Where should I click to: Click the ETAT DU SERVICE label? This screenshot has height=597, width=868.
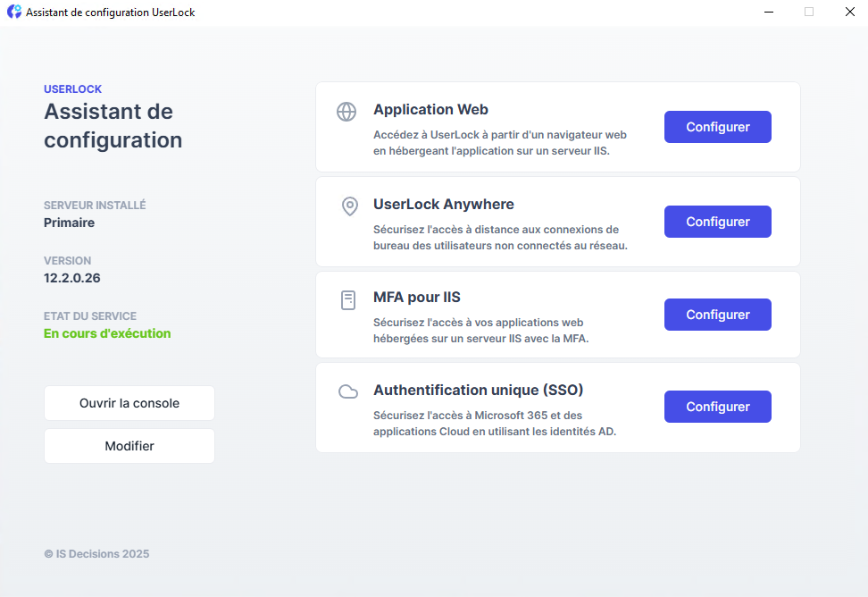tap(90, 316)
